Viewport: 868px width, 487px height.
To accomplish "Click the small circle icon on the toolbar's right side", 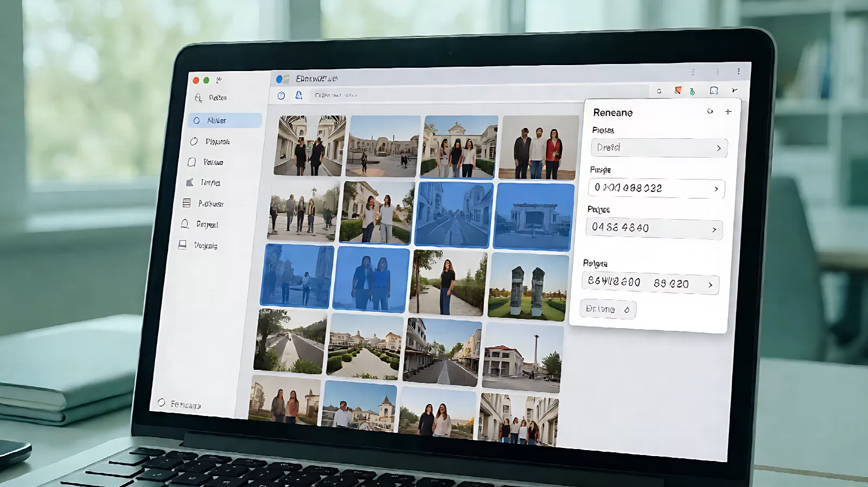I will pos(659,91).
